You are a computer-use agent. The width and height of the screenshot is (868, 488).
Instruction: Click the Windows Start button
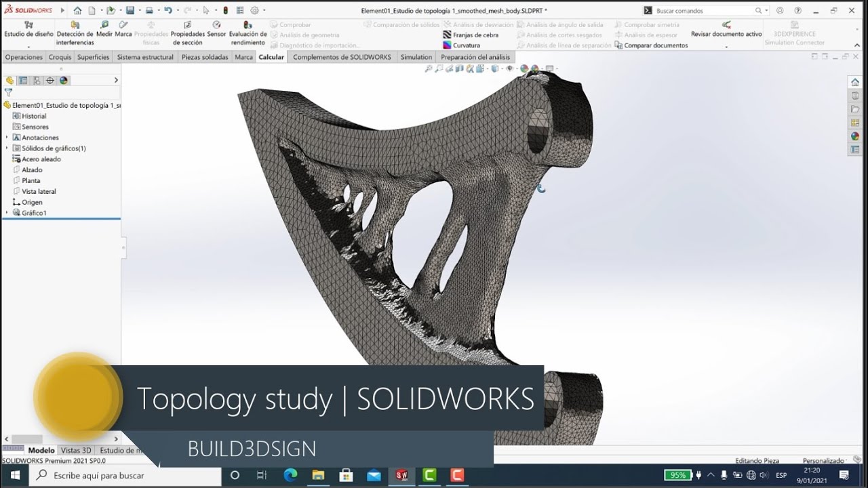point(14,475)
